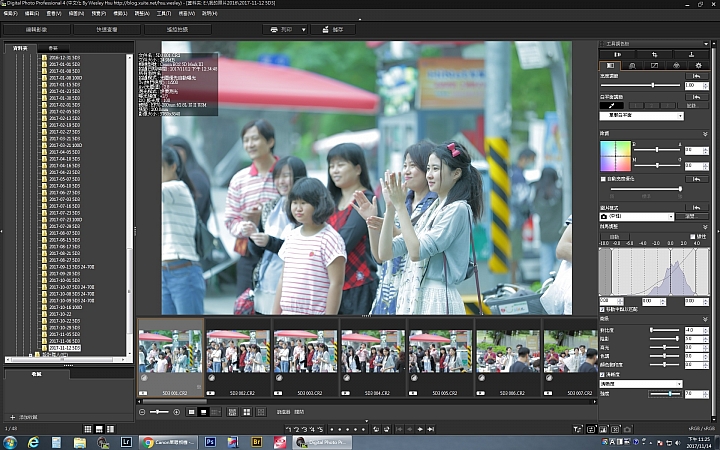Select the white balance eyedropper tool

coord(611,106)
